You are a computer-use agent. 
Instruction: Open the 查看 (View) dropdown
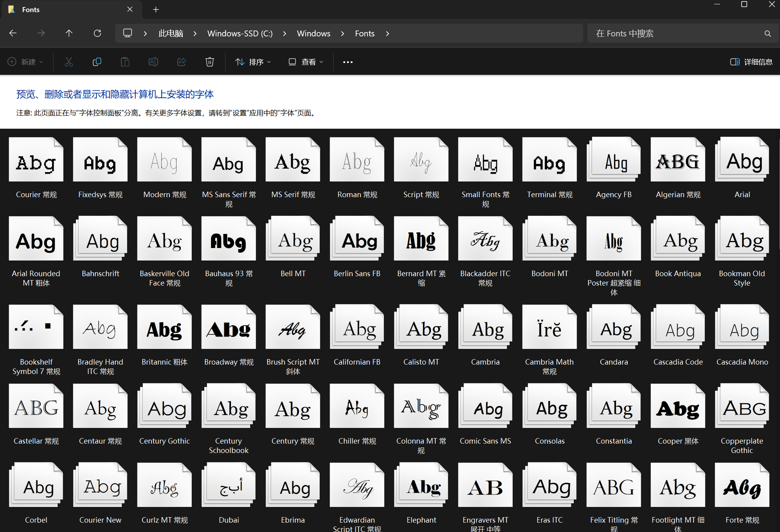click(306, 61)
